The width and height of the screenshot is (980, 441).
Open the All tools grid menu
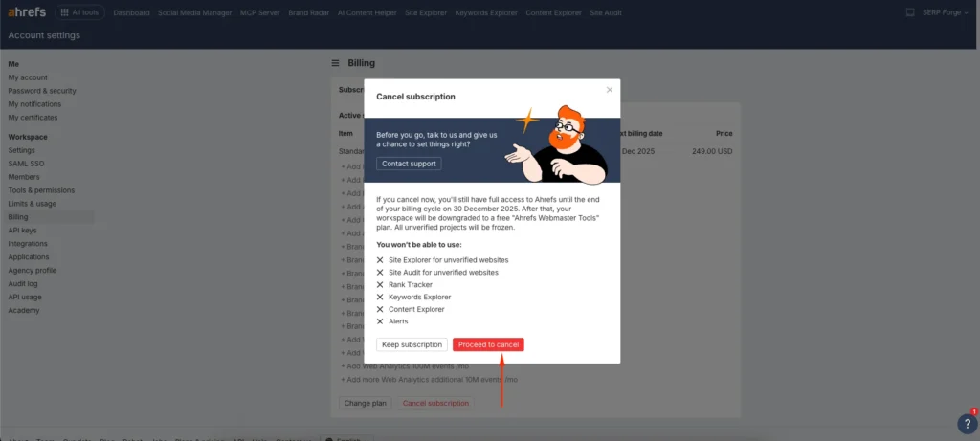[x=80, y=11]
